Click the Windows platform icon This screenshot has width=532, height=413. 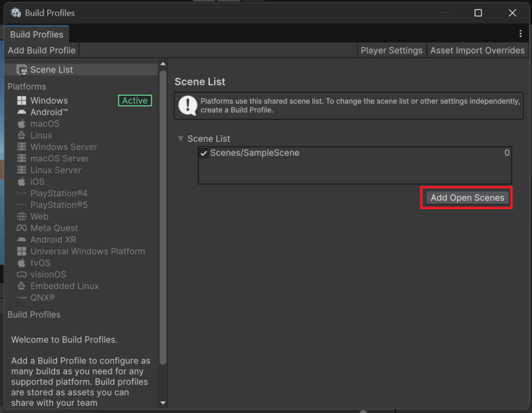click(x=21, y=100)
